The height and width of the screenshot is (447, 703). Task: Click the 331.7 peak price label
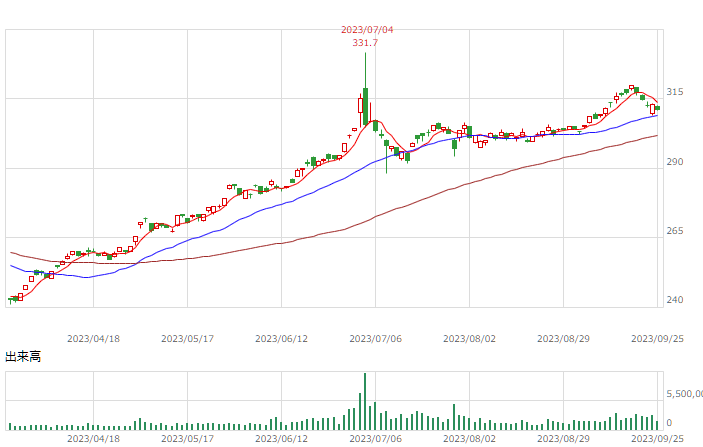365,43
